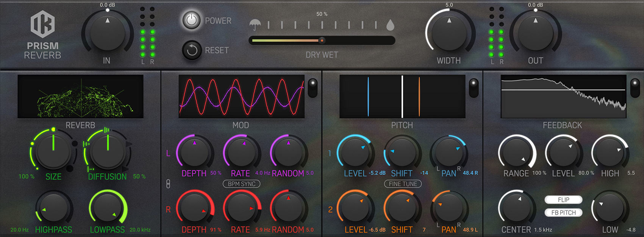This screenshot has width=644, height=237.
Task: Toggle the PITCH section on/off switch
Action: click(474, 88)
